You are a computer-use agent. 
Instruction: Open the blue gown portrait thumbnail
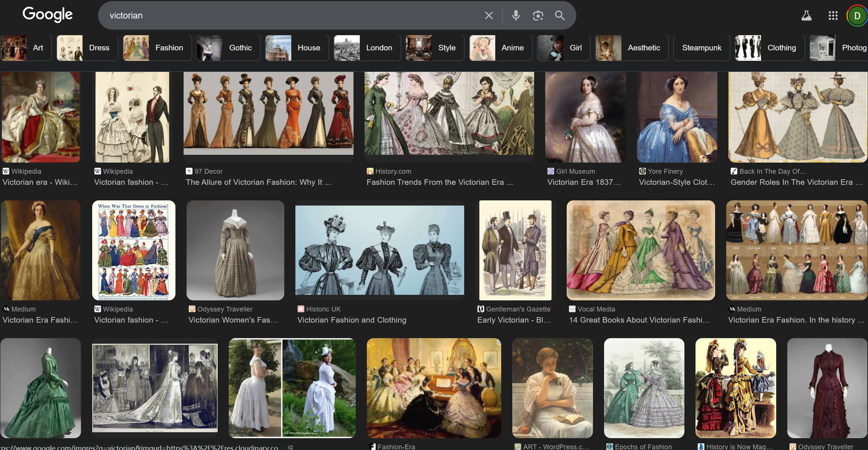point(677,117)
